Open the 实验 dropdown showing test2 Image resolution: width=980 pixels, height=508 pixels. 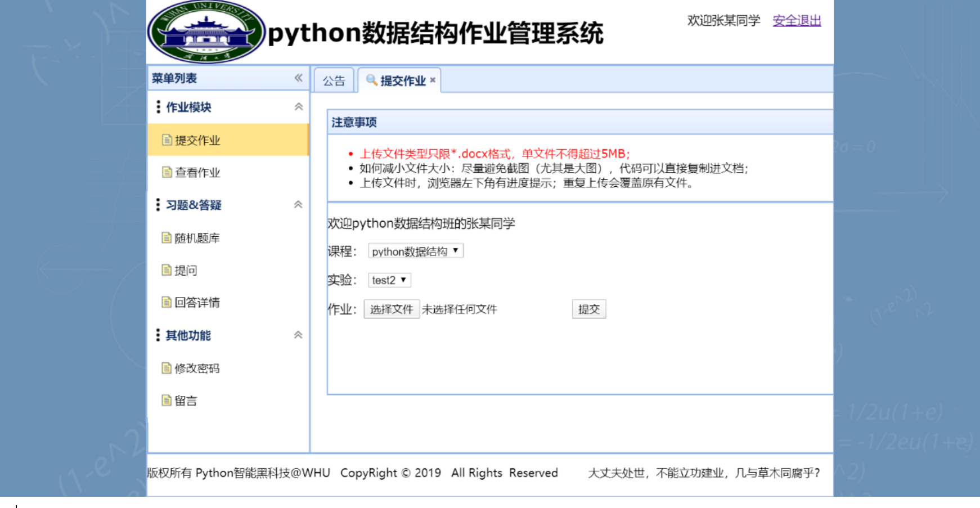(x=389, y=280)
